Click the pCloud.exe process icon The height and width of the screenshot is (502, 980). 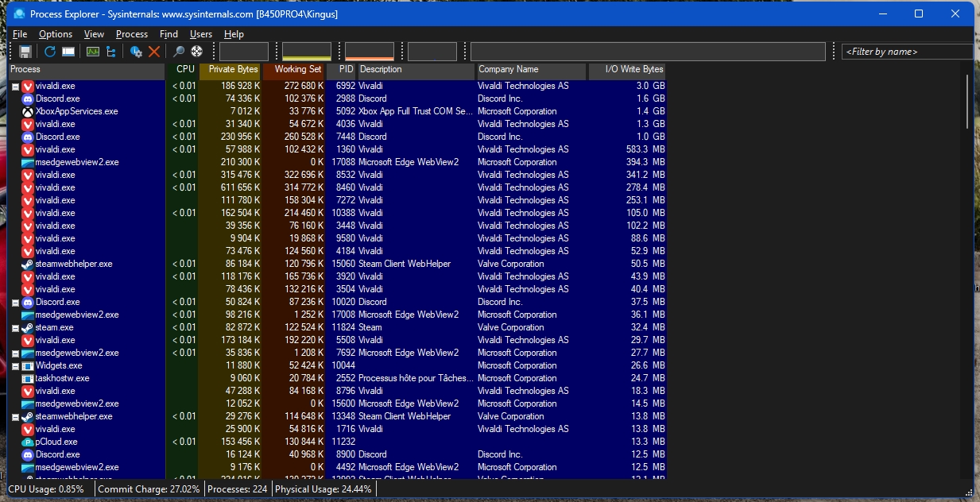(28, 442)
